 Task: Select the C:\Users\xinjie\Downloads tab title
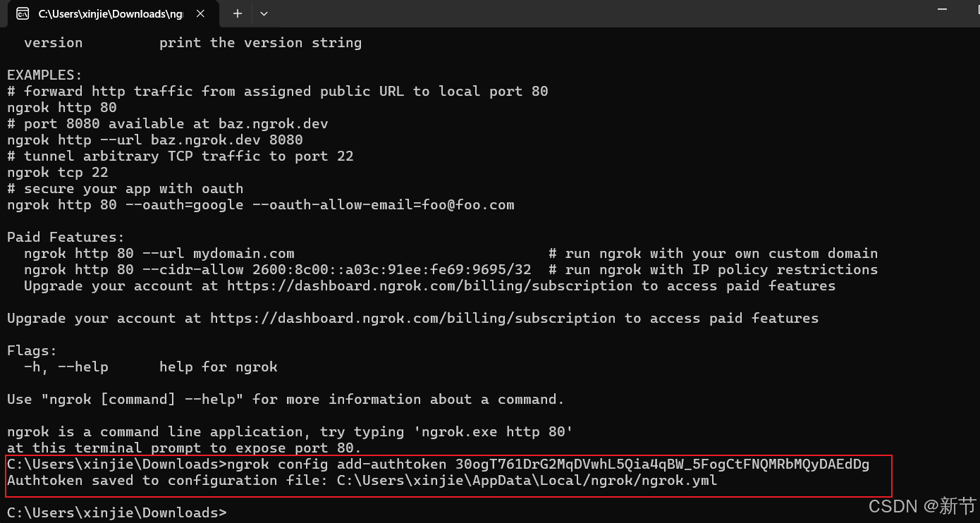(x=111, y=13)
